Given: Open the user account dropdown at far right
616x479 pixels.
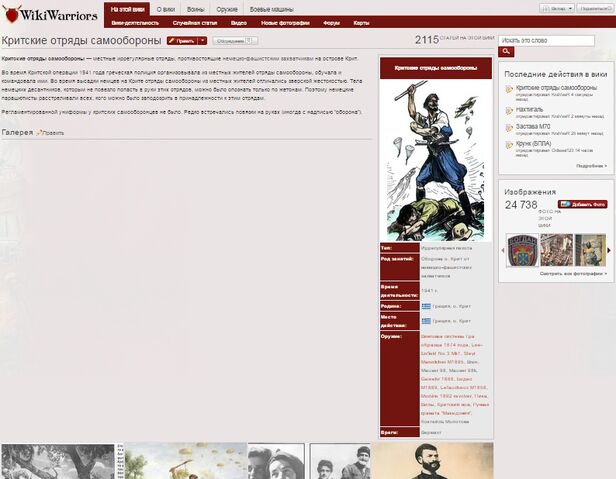Looking at the screenshot, I should 596,8.
